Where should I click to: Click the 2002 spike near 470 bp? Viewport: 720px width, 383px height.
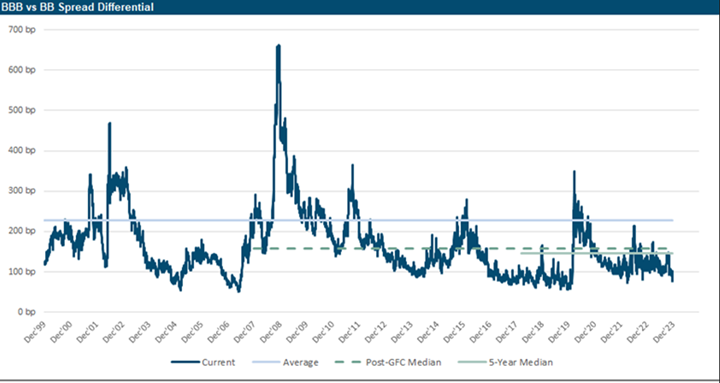point(110,123)
